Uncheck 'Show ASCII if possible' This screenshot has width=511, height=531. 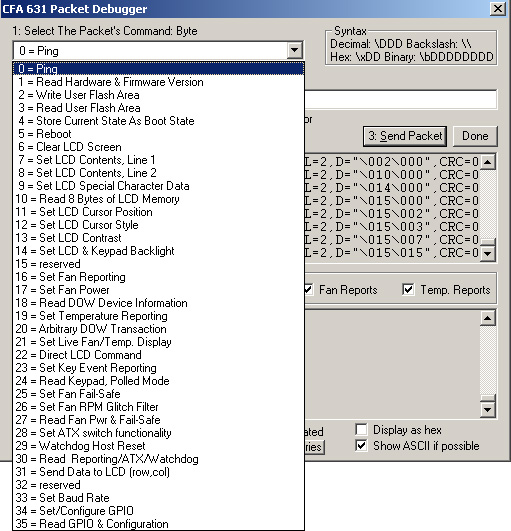[x=361, y=446]
